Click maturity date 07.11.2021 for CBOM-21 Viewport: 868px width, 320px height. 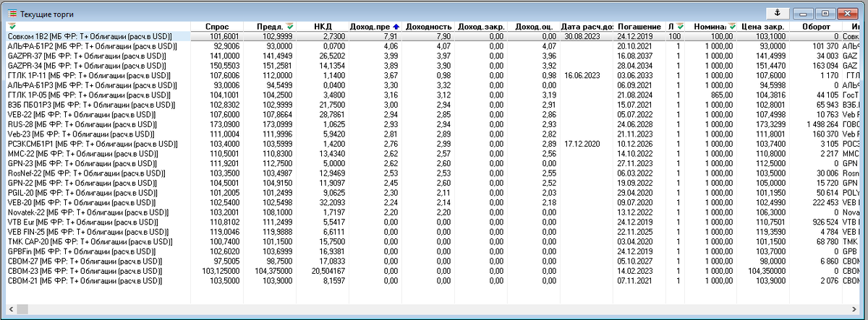click(x=637, y=280)
